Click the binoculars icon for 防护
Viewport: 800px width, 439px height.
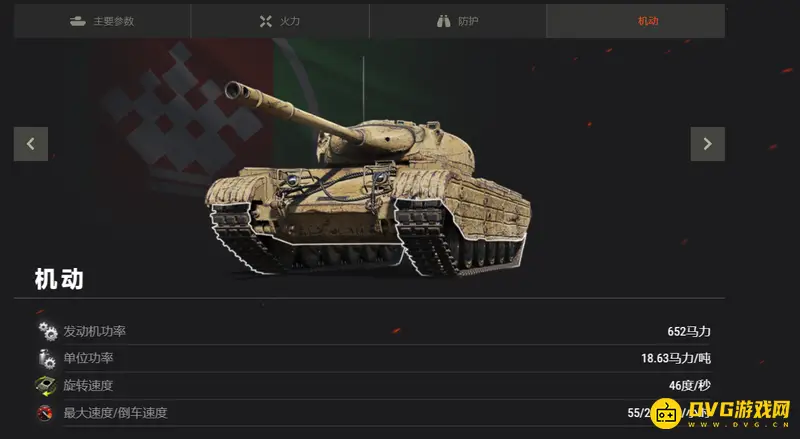(443, 21)
